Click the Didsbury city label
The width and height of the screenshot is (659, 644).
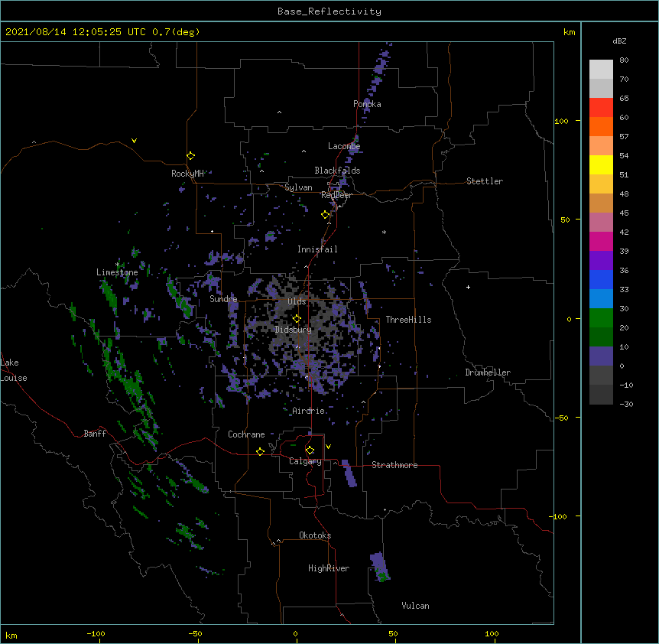coord(294,330)
